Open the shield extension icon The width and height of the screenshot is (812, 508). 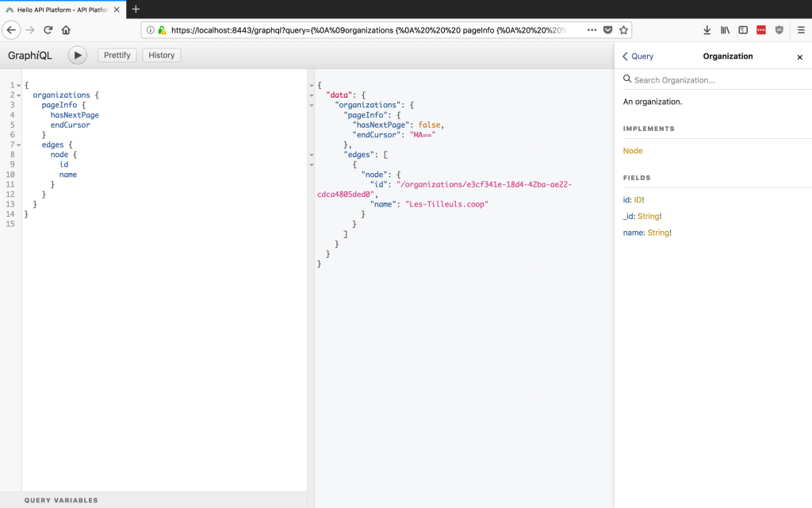779,29
